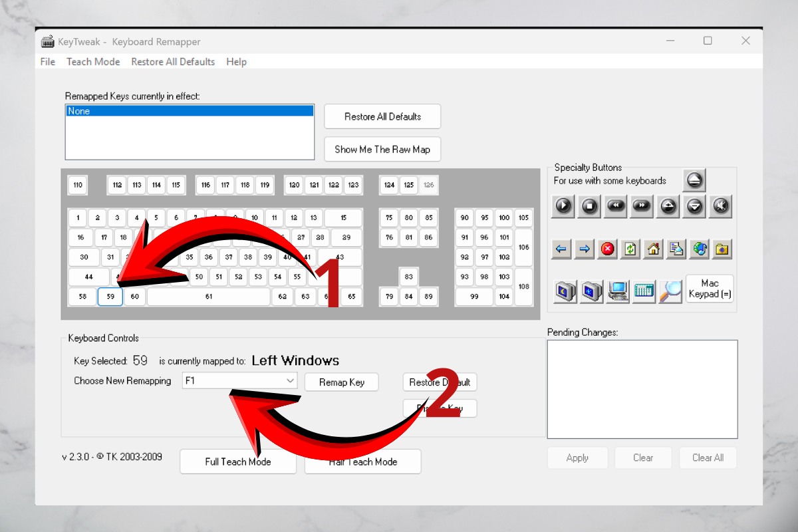Click the Restore All Defaults button
This screenshot has height=532, width=798.
click(382, 116)
